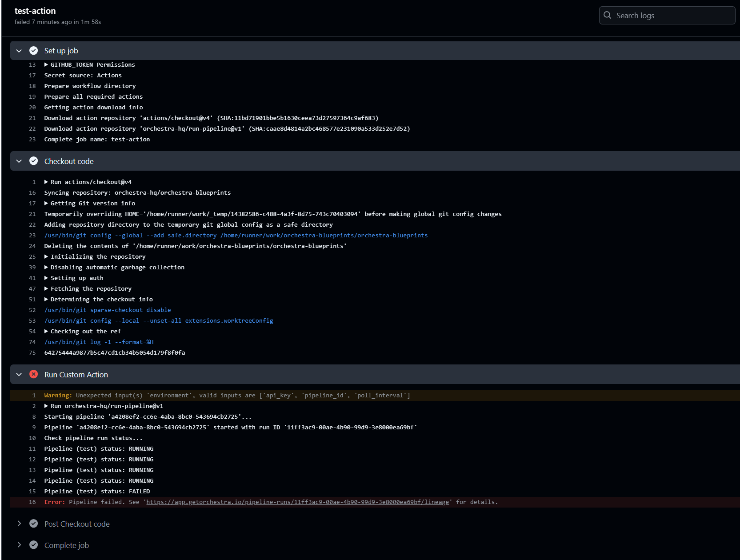740x560 pixels.
Task: Expand the Complete job step
Action: (x=19, y=545)
